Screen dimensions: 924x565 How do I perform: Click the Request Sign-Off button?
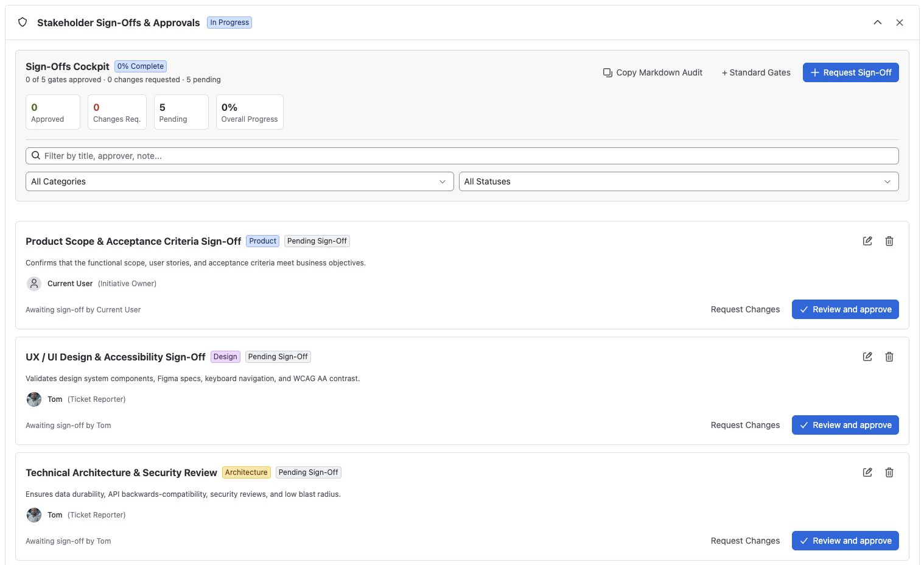850,72
